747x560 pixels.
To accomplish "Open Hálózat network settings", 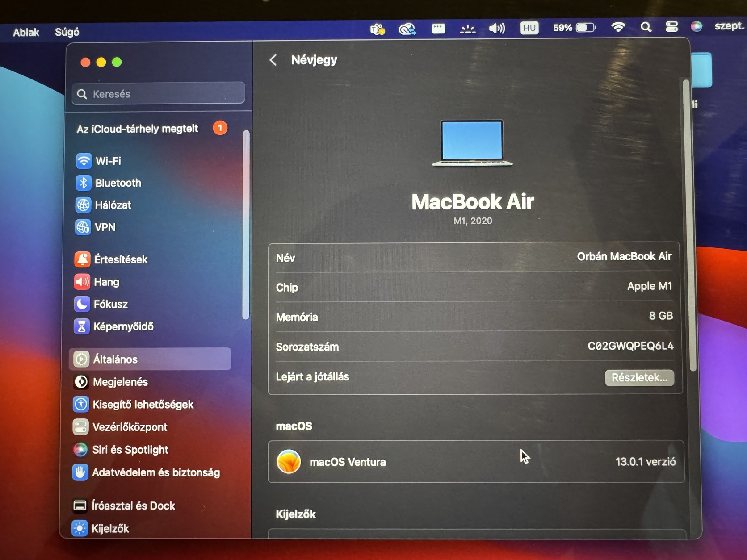I will tap(104, 205).
